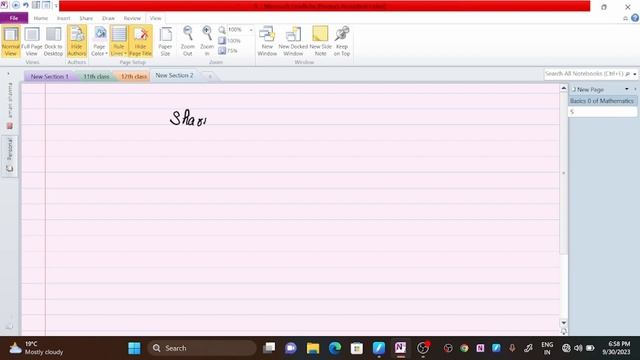
Task: Toggle Hide Page Title
Action: click(140, 41)
